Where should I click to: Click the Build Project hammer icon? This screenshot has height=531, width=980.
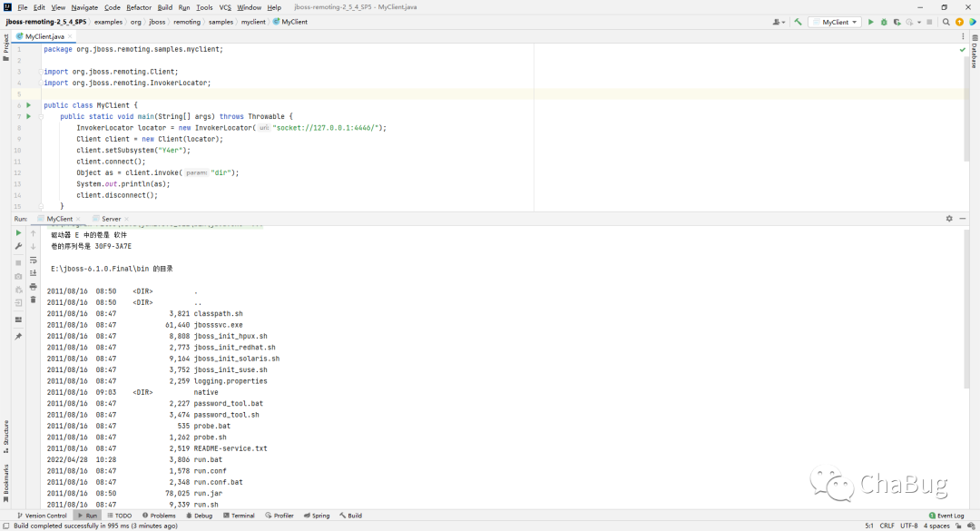[799, 22]
